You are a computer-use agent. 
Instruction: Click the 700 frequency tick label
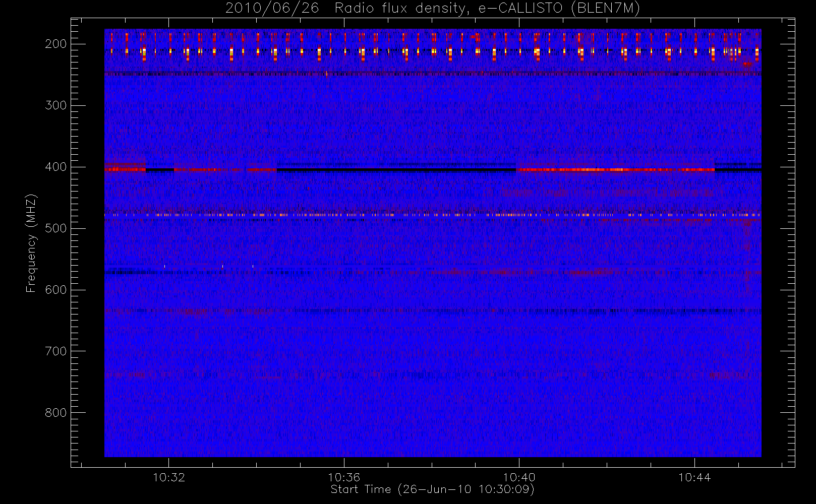[x=55, y=351]
